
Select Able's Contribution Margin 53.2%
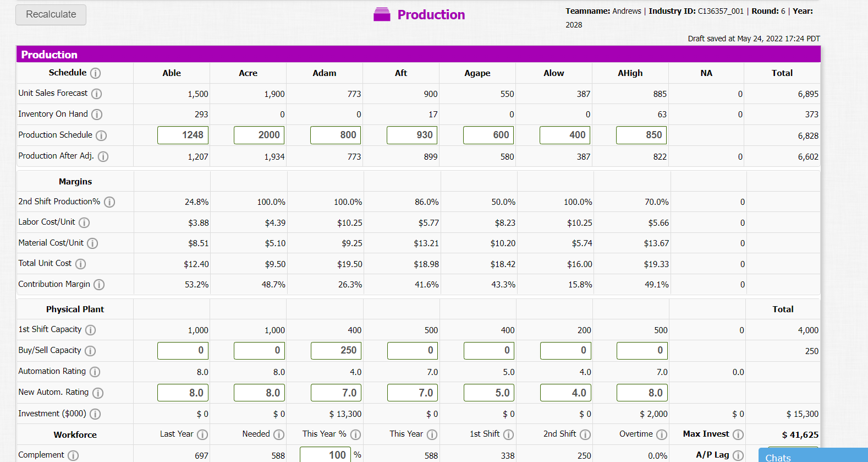pos(197,285)
